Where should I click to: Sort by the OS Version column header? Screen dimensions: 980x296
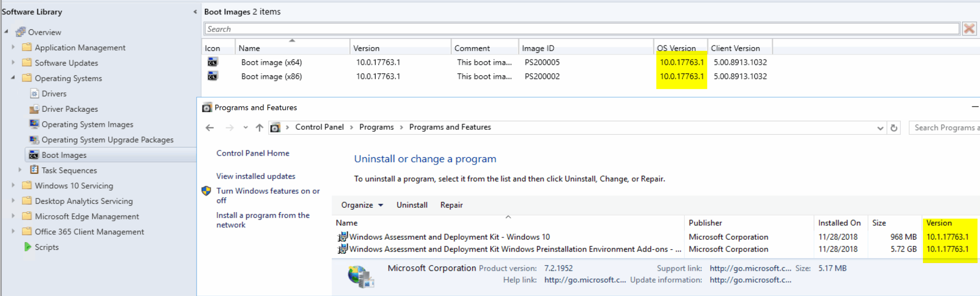676,48
